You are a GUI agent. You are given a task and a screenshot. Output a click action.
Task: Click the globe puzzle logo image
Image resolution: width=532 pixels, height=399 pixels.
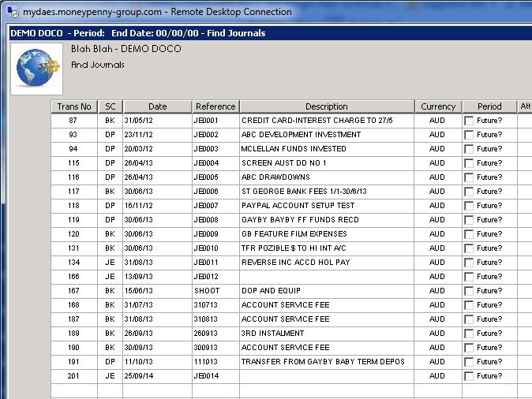point(36,69)
